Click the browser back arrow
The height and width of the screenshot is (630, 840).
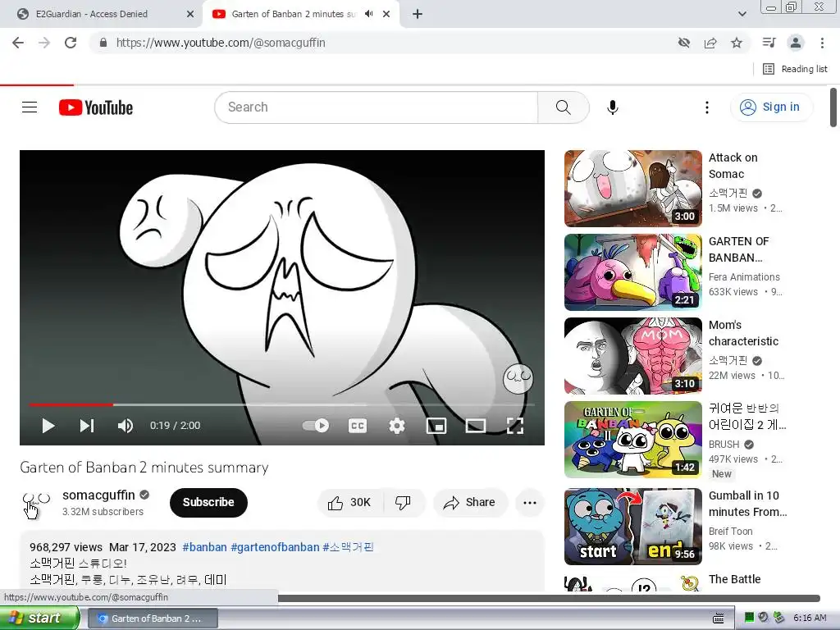[x=18, y=43]
